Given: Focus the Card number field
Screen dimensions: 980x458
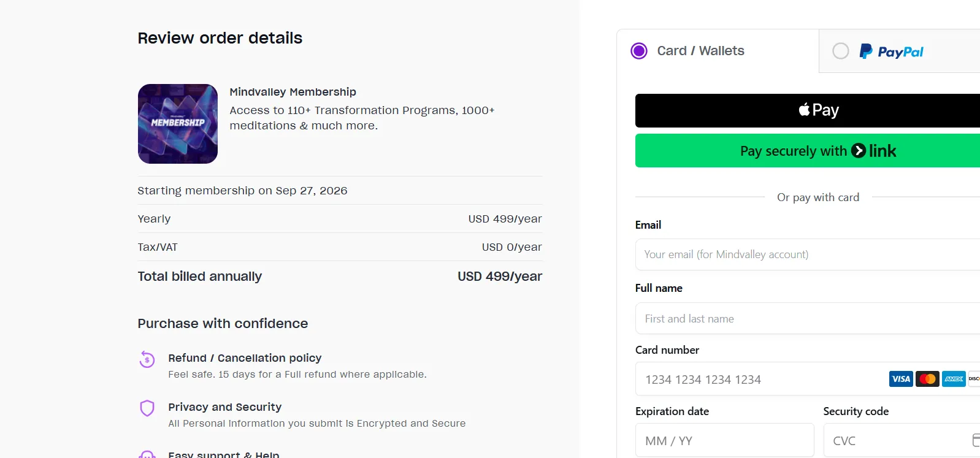Looking at the screenshot, I should click(x=808, y=379).
